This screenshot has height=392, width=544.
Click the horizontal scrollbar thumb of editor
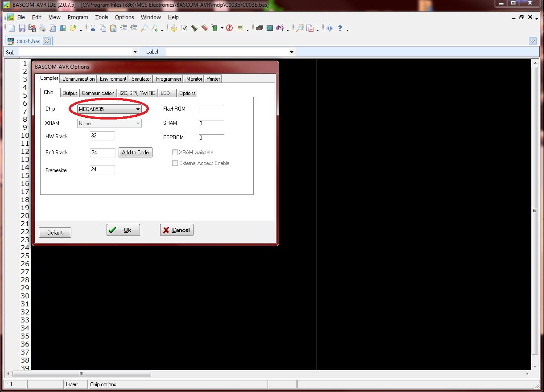[x=82, y=374]
